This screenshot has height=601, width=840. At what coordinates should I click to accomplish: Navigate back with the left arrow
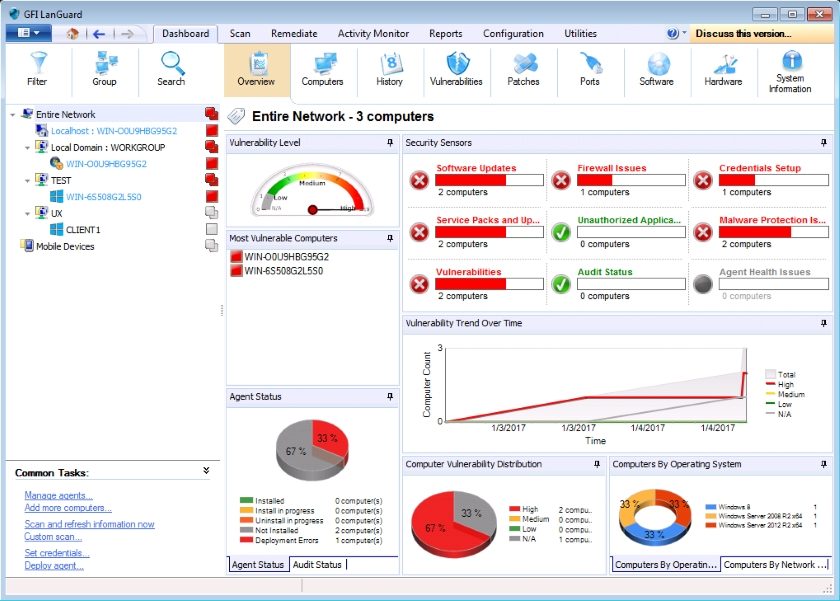click(x=99, y=34)
